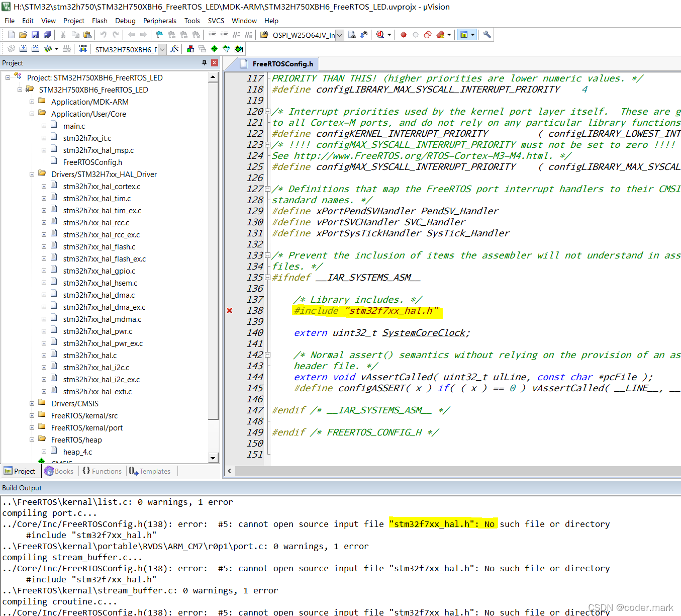The height and width of the screenshot is (616, 681).
Task: Select main.c in the project tree
Action: click(74, 126)
